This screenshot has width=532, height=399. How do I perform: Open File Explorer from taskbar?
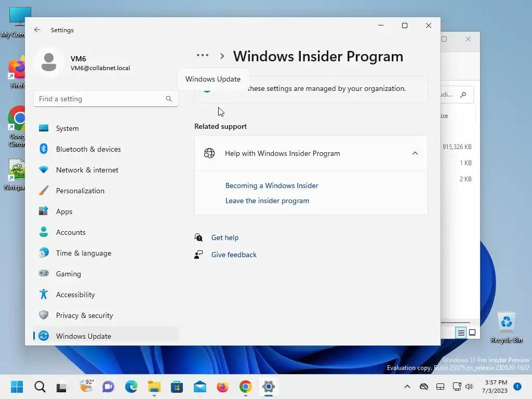click(154, 387)
